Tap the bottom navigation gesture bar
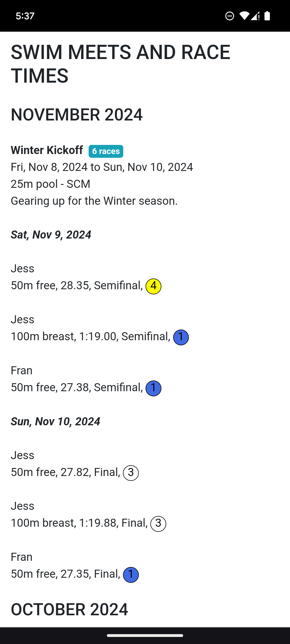290x644 pixels. [x=145, y=635]
